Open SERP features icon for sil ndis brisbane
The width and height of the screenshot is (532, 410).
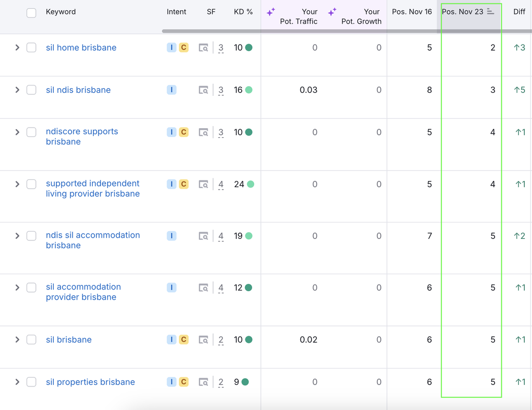tap(203, 90)
